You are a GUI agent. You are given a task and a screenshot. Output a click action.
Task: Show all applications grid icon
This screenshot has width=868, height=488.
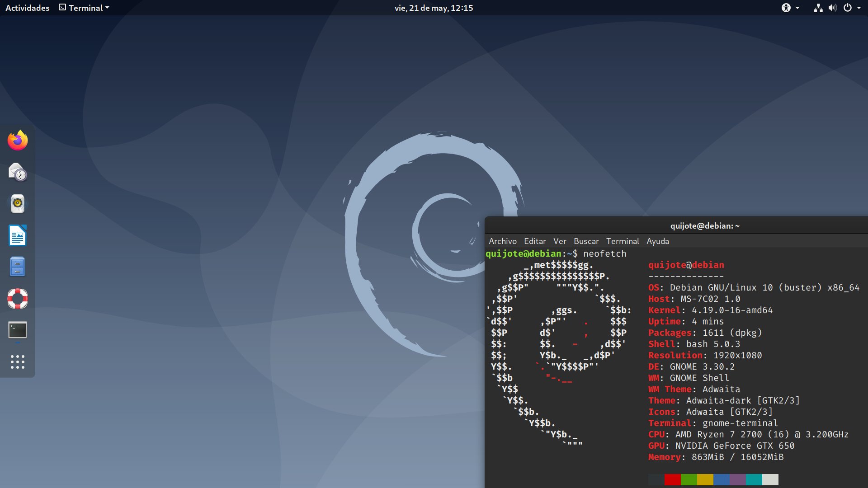coord(18,361)
